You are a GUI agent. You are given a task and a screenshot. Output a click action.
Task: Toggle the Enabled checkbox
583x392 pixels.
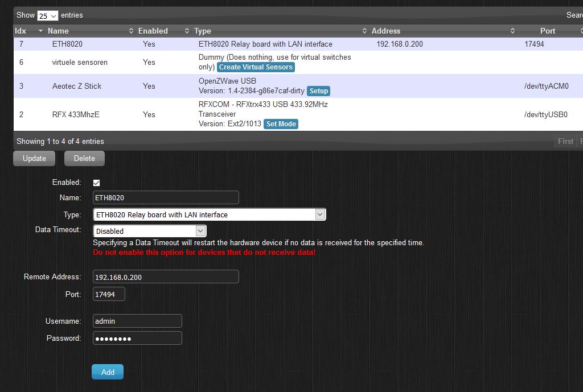click(96, 183)
